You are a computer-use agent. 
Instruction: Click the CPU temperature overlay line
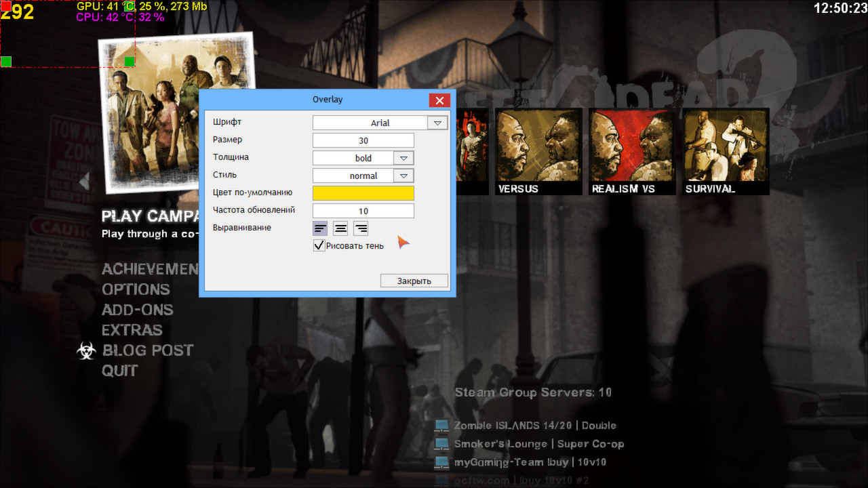pyautogui.click(x=120, y=17)
